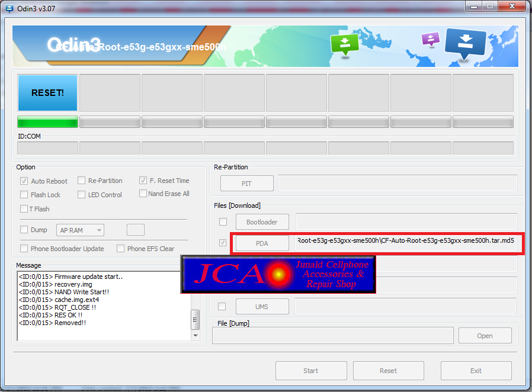Click the PIT button under Re-Partition
This screenshot has width=532, height=392.
pyautogui.click(x=246, y=183)
